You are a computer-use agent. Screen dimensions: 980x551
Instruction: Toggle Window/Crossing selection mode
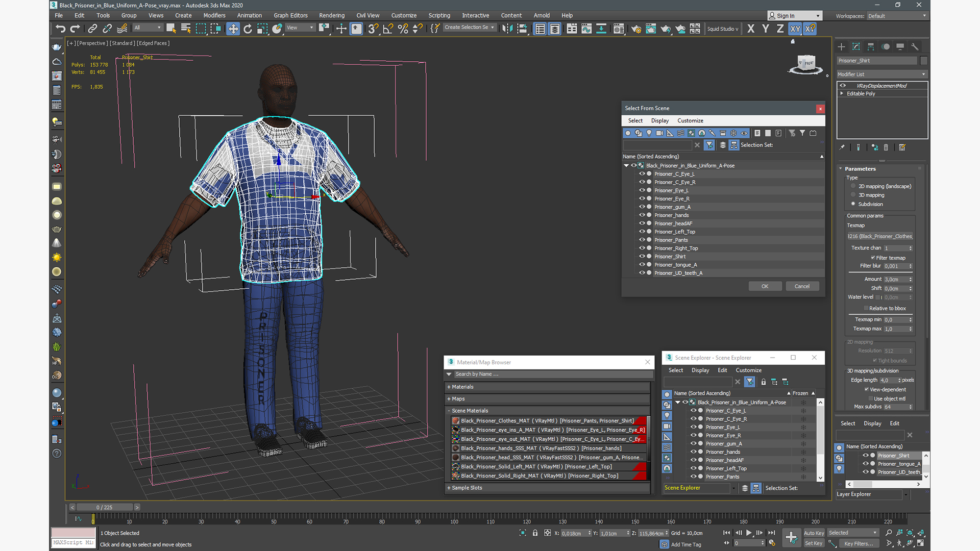point(215,29)
